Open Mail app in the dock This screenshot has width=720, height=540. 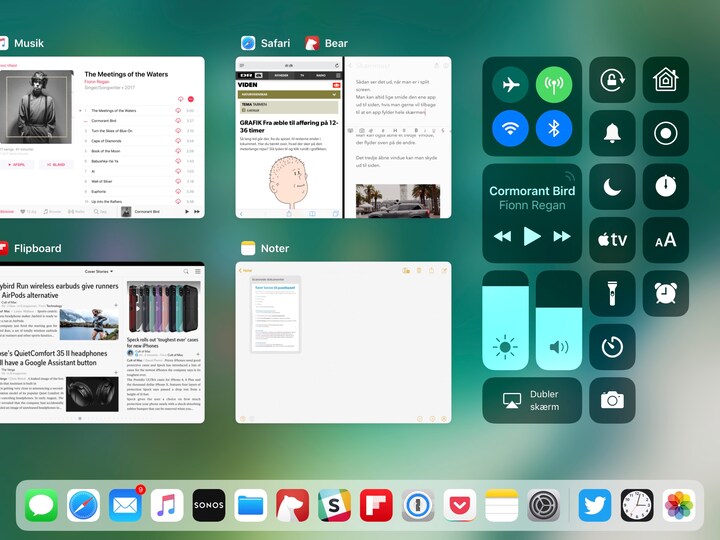pos(125,505)
